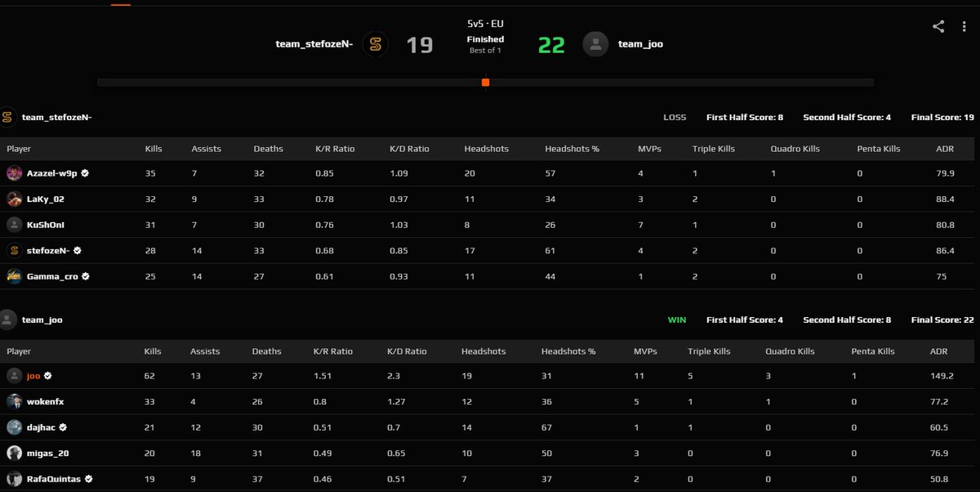Click verified badge next to dajhac
The height and width of the screenshot is (492, 980).
click(x=62, y=427)
